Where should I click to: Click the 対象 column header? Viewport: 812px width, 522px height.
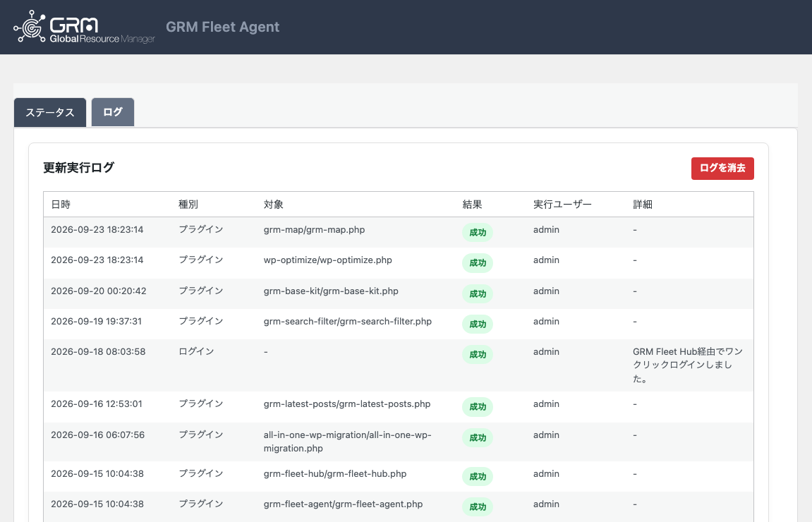click(274, 205)
